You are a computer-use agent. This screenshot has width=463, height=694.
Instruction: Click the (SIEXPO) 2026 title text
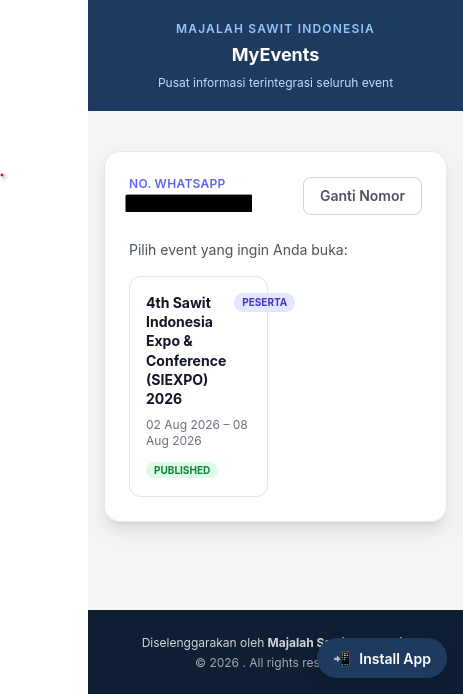coord(177,389)
